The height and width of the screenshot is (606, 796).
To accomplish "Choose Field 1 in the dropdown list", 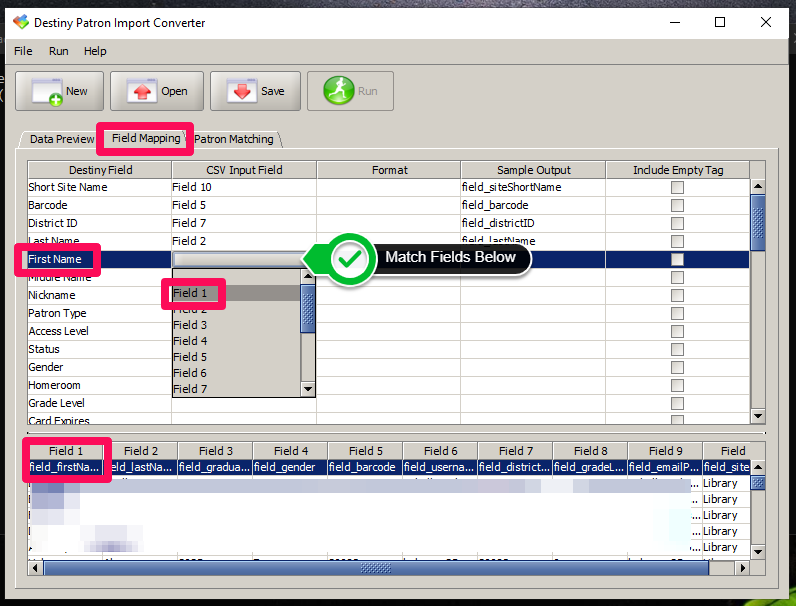I will 237,293.
